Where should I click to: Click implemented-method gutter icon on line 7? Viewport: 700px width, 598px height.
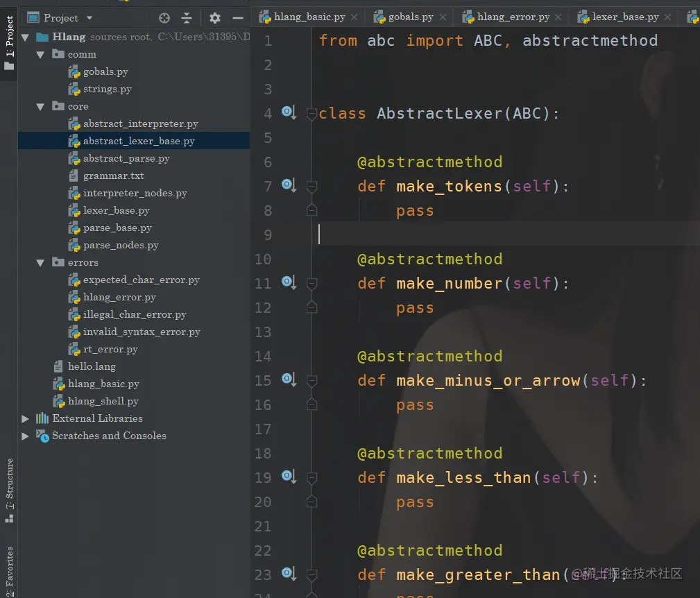(289, 185)
